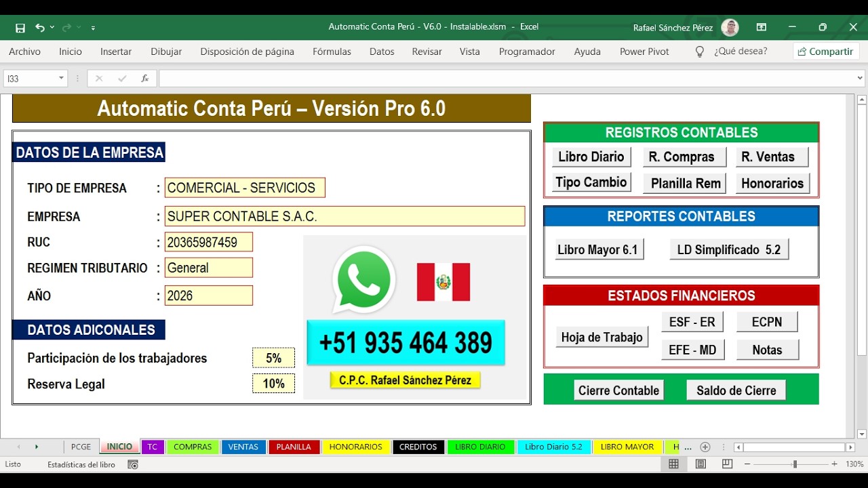Open the Insertar ribbon tab
This screenshot has height=488, width=868.
click(116, 52)
